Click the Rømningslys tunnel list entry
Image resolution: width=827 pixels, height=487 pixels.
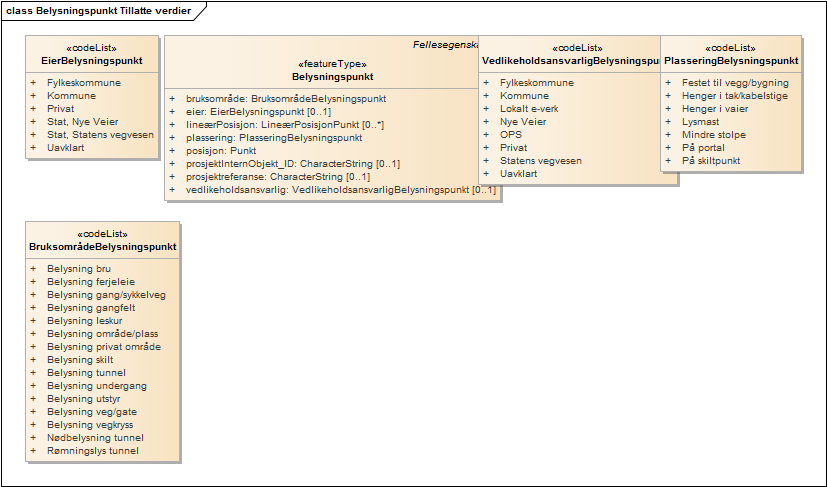click(93, 451)
